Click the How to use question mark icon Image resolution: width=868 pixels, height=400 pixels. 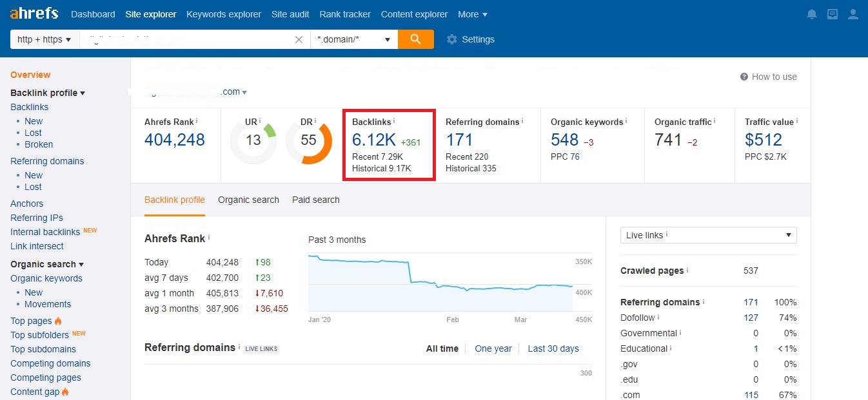[x=744, y=77]
